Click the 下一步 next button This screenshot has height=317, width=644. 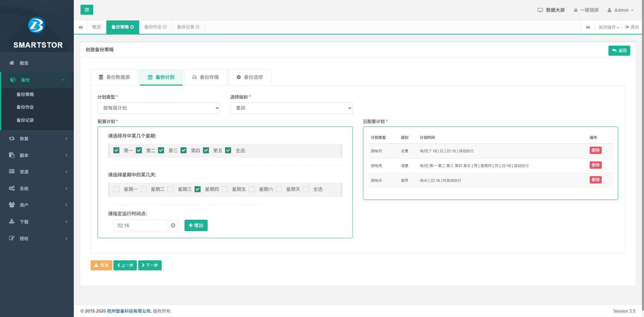[150, 265]
